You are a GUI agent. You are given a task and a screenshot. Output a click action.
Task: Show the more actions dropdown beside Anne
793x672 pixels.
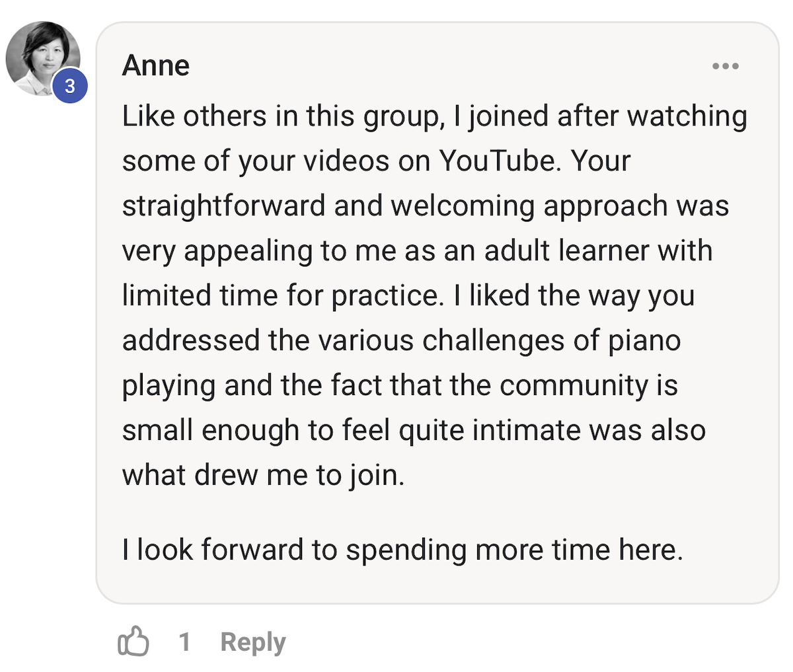tap(725, 66)
